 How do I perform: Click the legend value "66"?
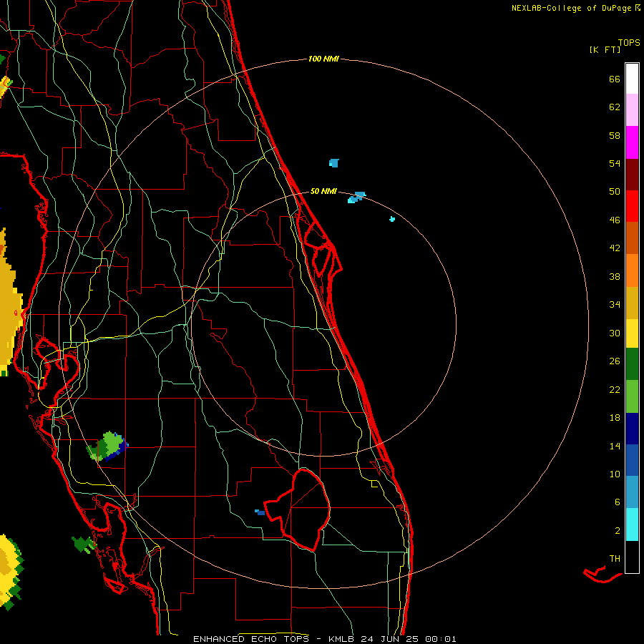[x=615, y=79]
